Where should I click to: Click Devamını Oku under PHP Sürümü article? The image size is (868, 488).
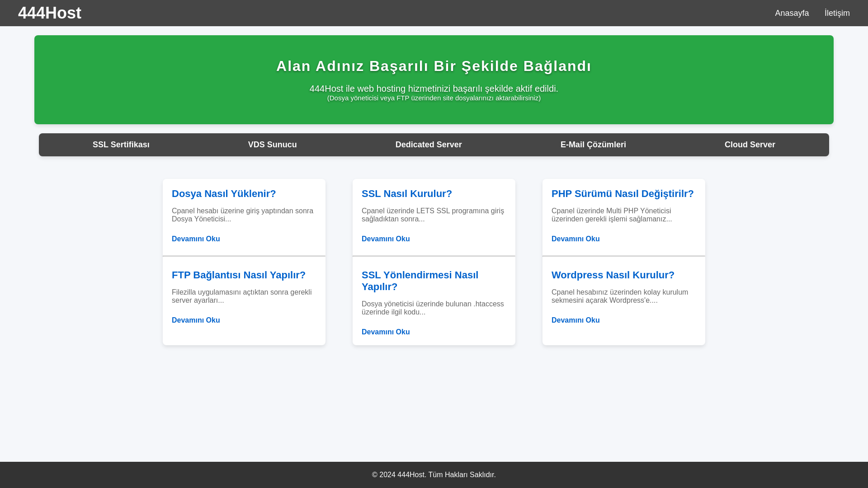tap(576, 239)
